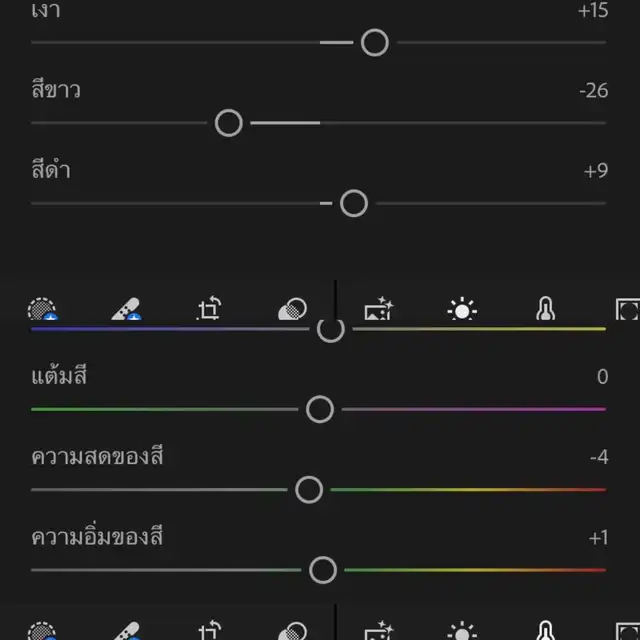Open the overlapping-circles presets icon in the upper toolbar

pyautogui.click(x=291, y=310)
